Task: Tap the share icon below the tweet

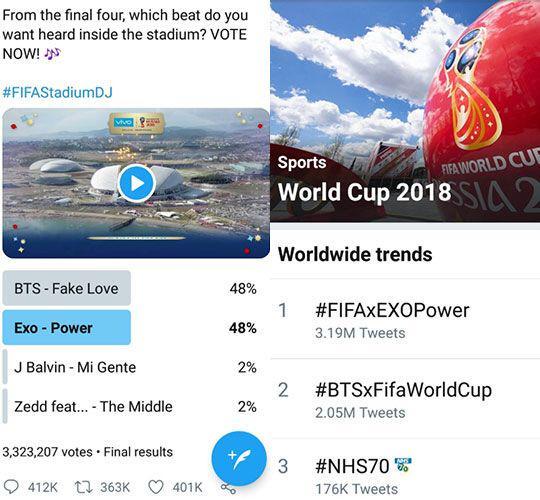Action: tap(228, 488)
